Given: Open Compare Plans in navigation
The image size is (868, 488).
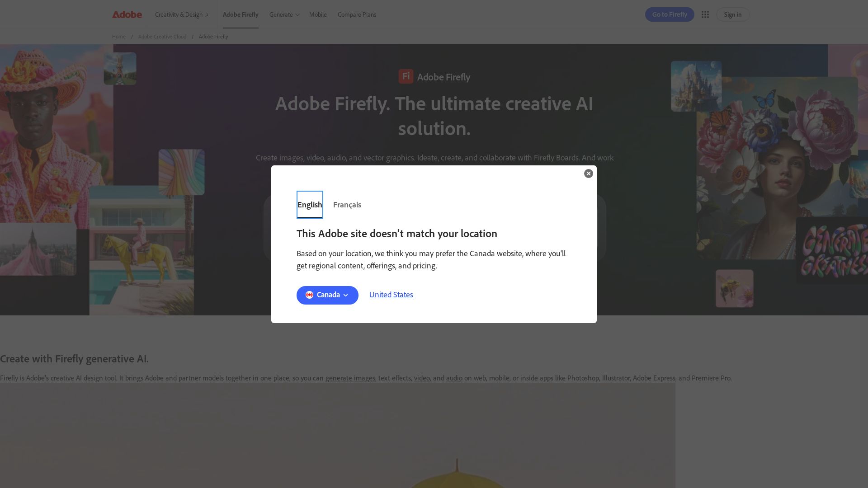Looking at the screenshot, I should tap(357, 14).
